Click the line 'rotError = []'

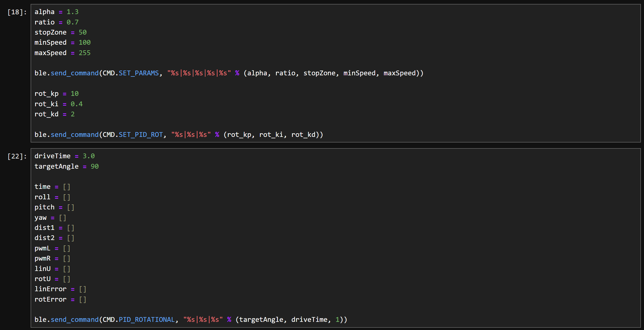60,299
